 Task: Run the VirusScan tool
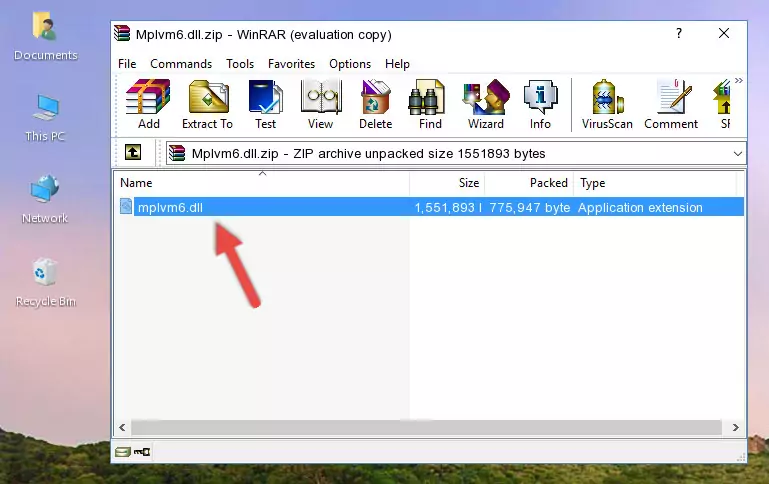pos(607,104)
